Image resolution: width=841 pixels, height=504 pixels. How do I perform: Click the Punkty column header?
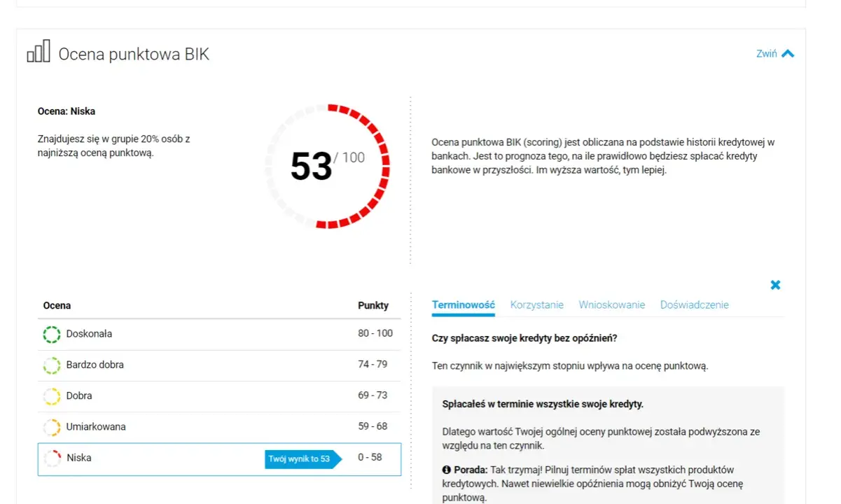pos(373,305)
